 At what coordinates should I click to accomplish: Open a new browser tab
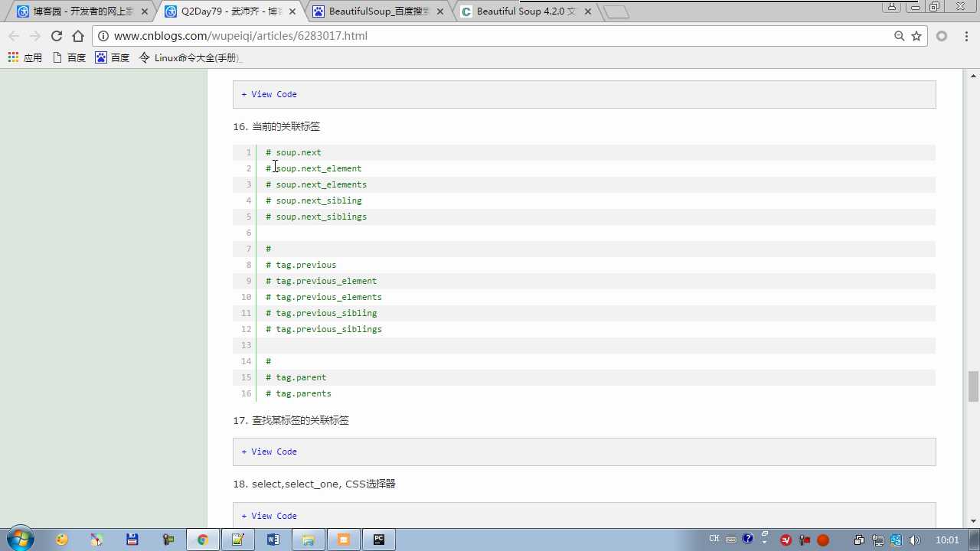click(x=616, y=12)
